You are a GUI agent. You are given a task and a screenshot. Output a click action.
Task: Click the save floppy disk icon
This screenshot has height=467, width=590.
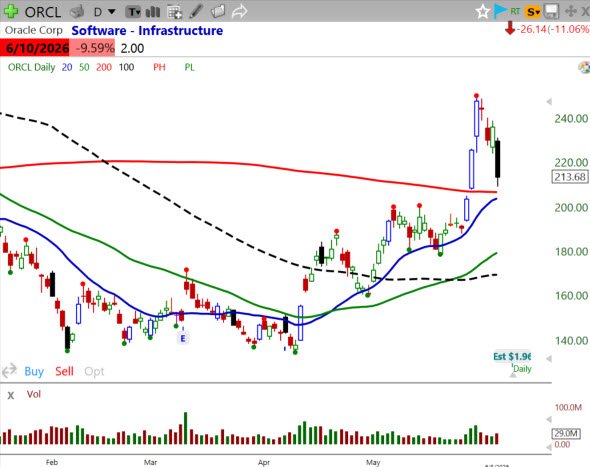552,12
